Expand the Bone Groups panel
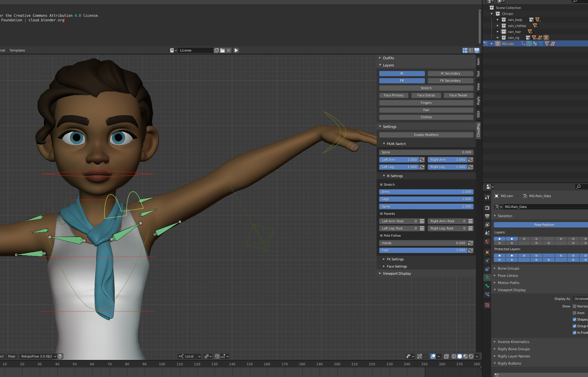 click(509, 269)
